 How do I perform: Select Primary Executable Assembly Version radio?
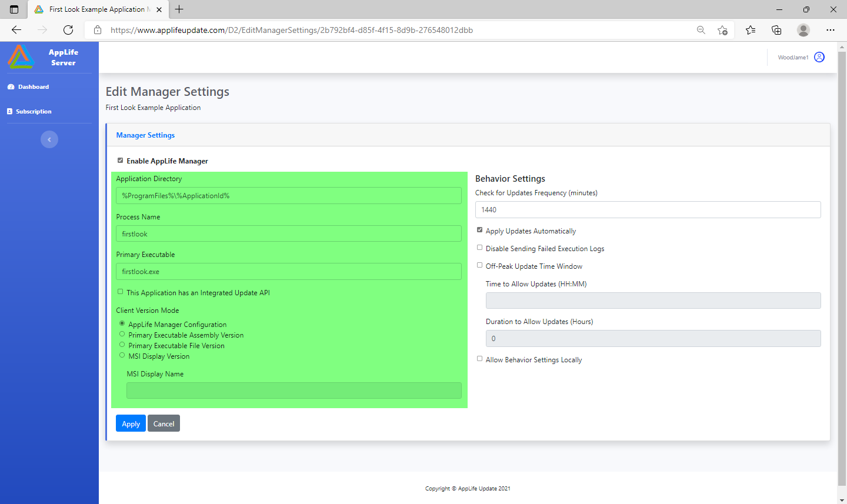pyautogui.click(x=122, y=334)
